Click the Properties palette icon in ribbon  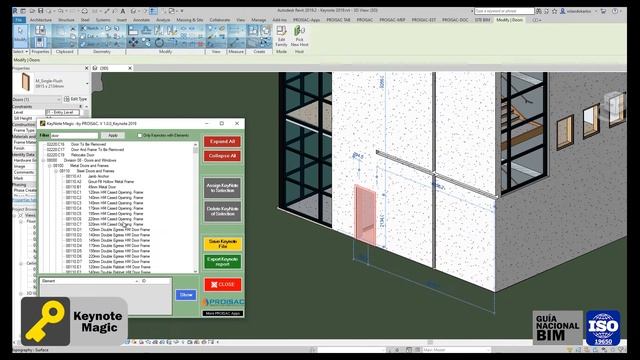40,42
